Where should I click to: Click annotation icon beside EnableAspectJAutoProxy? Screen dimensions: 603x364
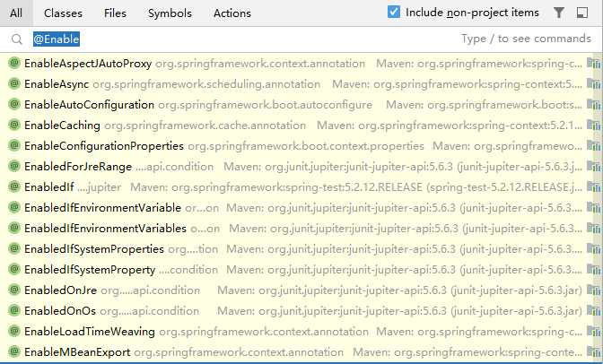click(x=14, y=63)
